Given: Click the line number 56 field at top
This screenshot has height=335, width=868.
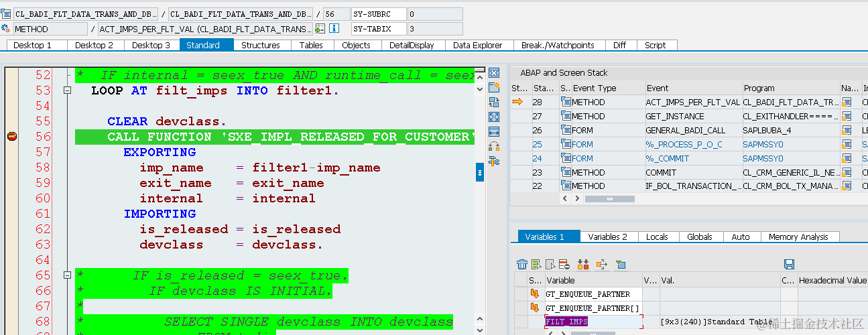Looking at the screenshot, I should pyautogui.click(x=335, y=13).
